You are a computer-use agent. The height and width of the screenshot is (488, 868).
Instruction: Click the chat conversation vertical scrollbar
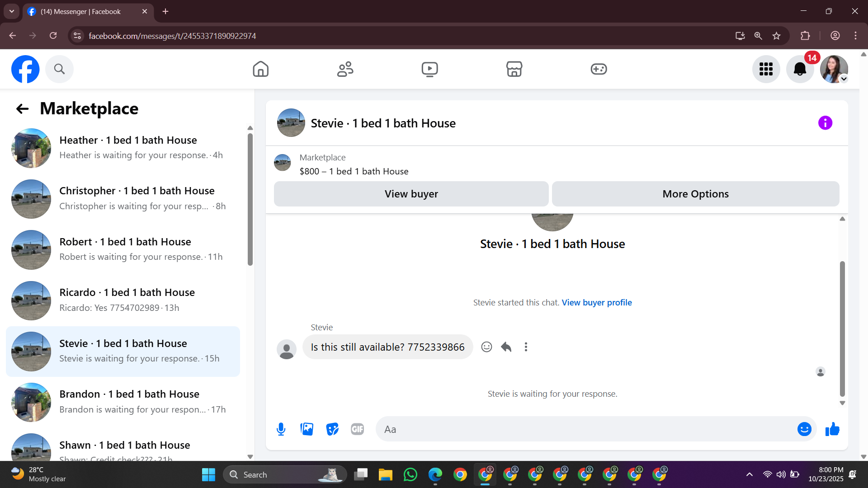pos(842,328)
